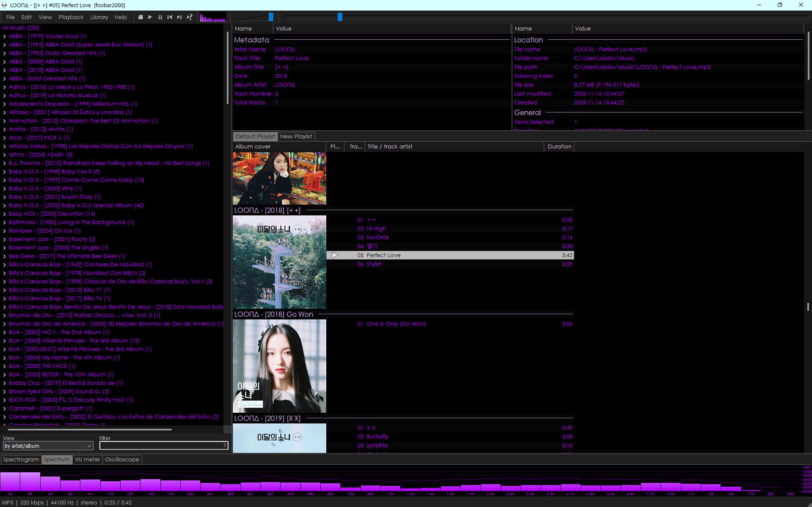Open the View menu
812x507 pixels.
(45, 17)
